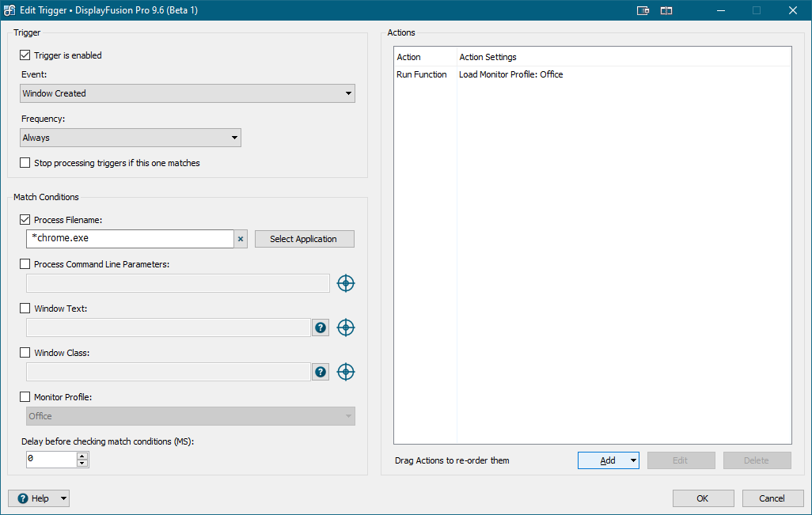Open the Add button's dropdown arrow
This screenshot has height=515, width=812.
(x=633, y=460)
